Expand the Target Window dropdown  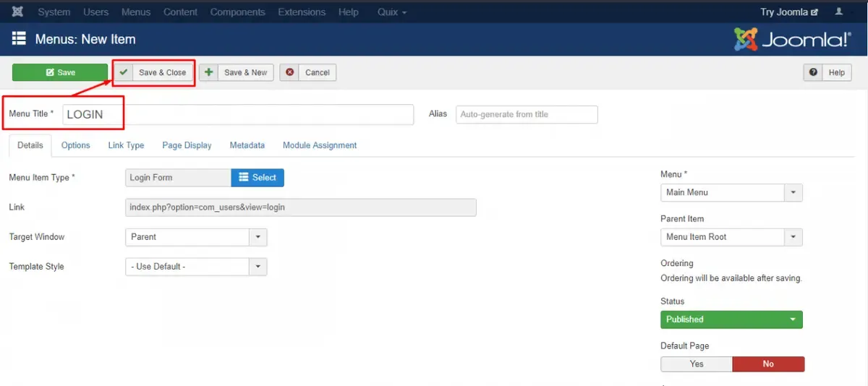196,237
